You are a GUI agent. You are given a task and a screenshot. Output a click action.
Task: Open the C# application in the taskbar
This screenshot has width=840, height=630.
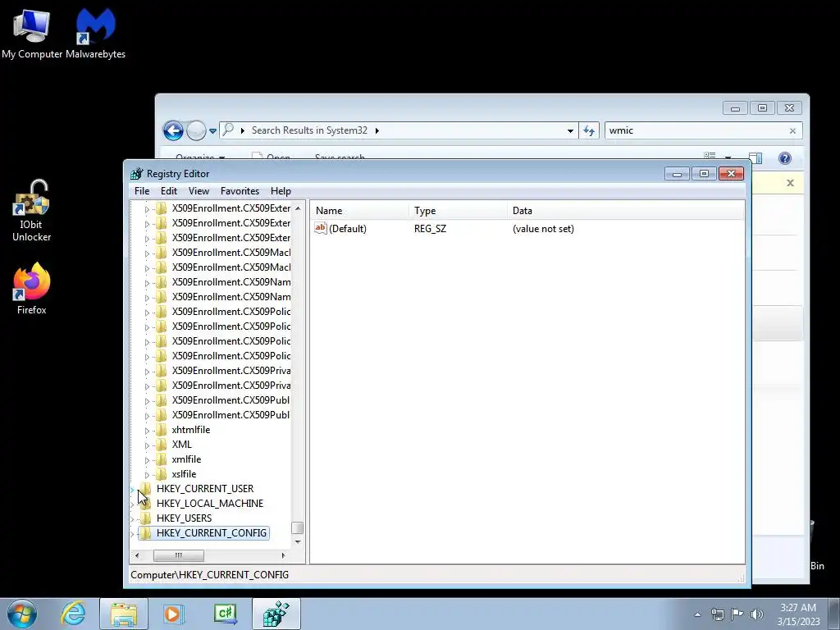225,614
